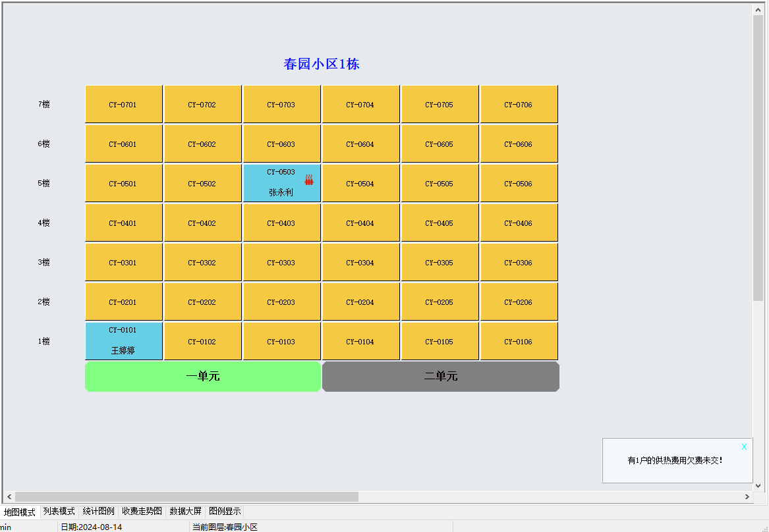Image resolution: width=769 pixels, height=532 pixels.
Task: Select room CY-0502
Action: point(202,183)
